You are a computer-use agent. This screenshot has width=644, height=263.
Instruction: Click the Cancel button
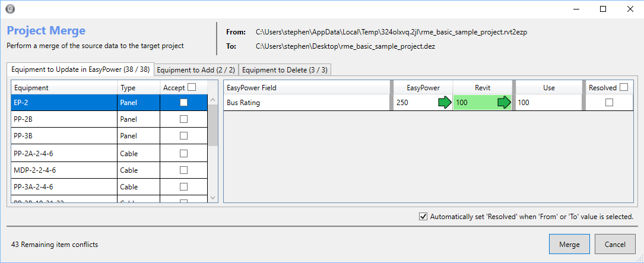point(615,244)
